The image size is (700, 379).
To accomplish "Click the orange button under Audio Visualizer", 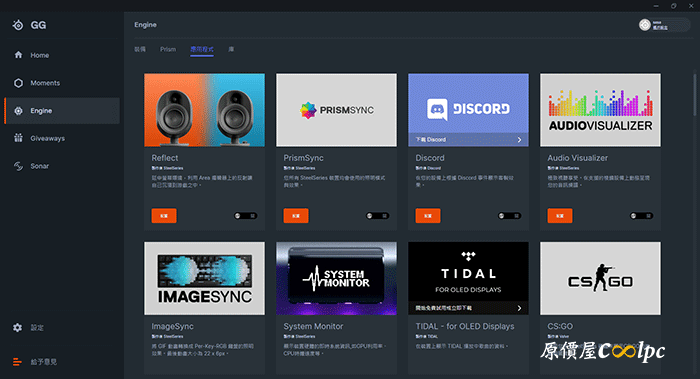I will point(560,216).
